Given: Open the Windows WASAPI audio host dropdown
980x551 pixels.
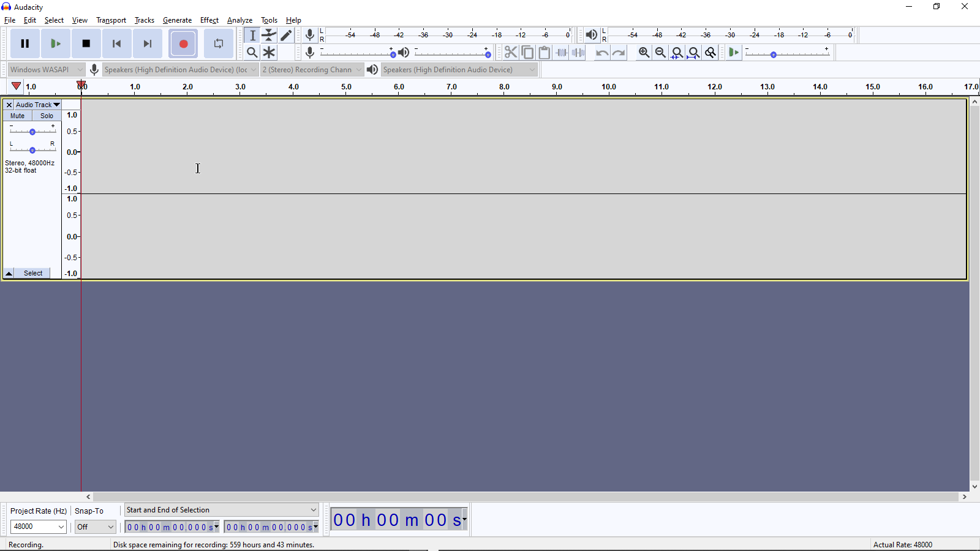Looking at the screenshot, I should click(46, 70).
